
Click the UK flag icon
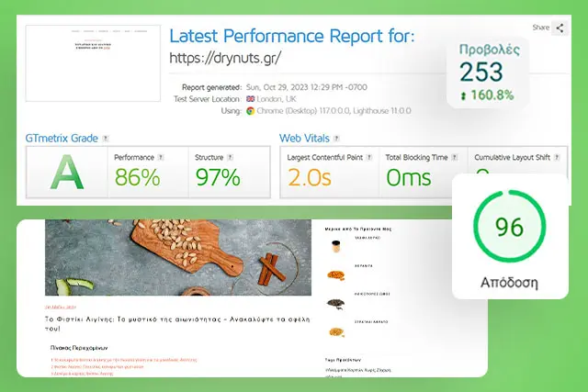coord(250,98)
